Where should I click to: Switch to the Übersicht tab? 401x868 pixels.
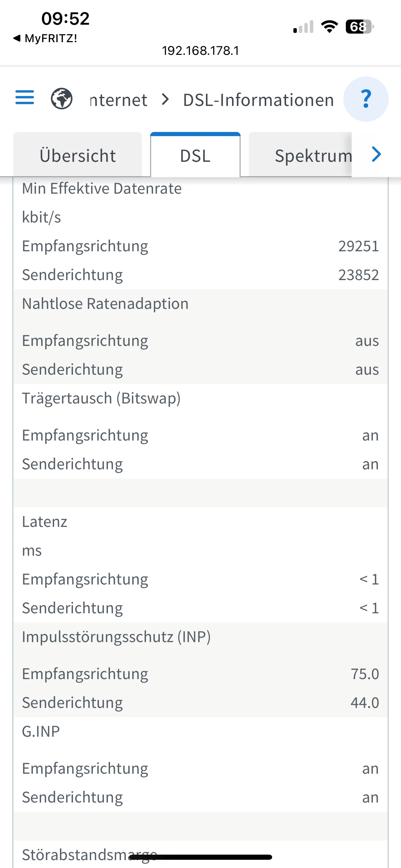pyautogui.click(x=78, y=156)
